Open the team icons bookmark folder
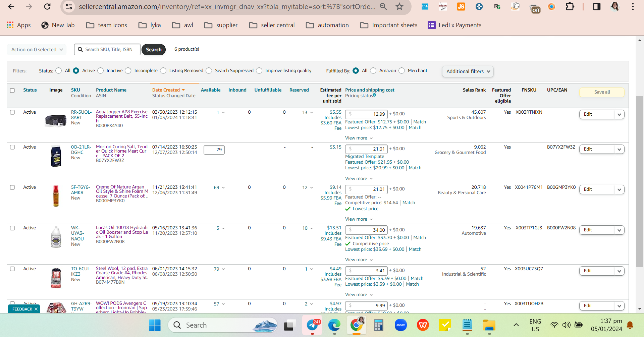This screenshot has width=644, height=337. [x=107, y=25]
